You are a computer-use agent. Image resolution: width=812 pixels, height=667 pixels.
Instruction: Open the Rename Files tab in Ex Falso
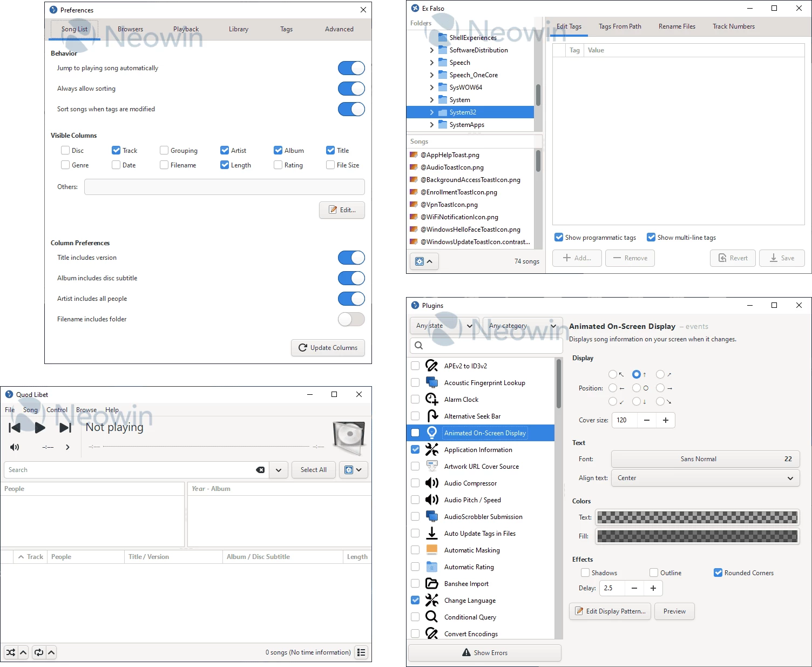point(677,26)
